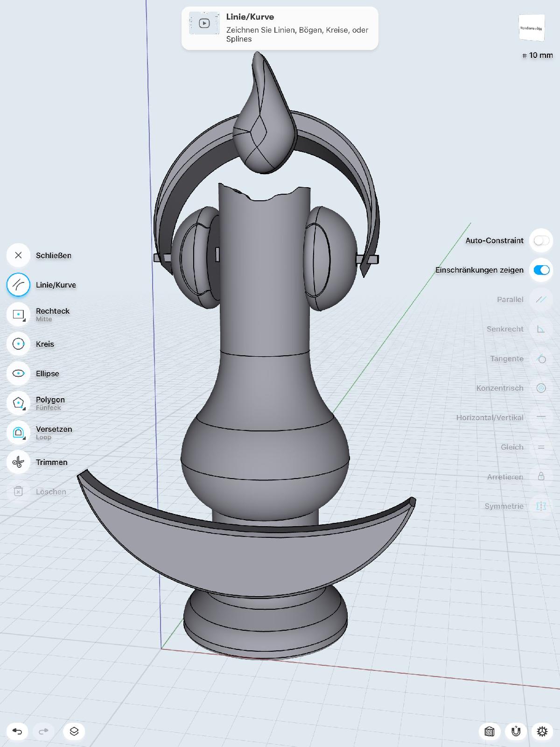Turn off Einschränkungen zeigen switch
Screen dimensions: 560x747
coord(541,270)
